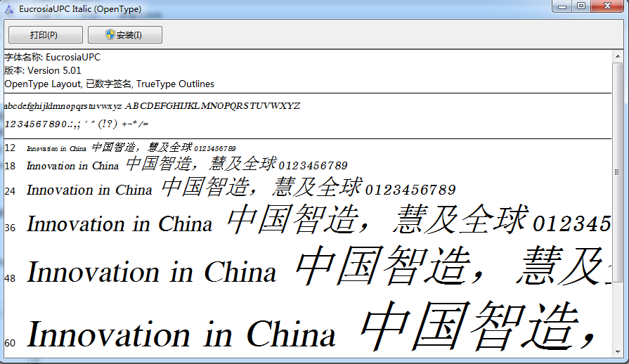Image resolution: width=629 pixels, height=364 pixels.
Task: Click the scrollbar down arrow
Action: pyautogui.click(x=618, y=351)
